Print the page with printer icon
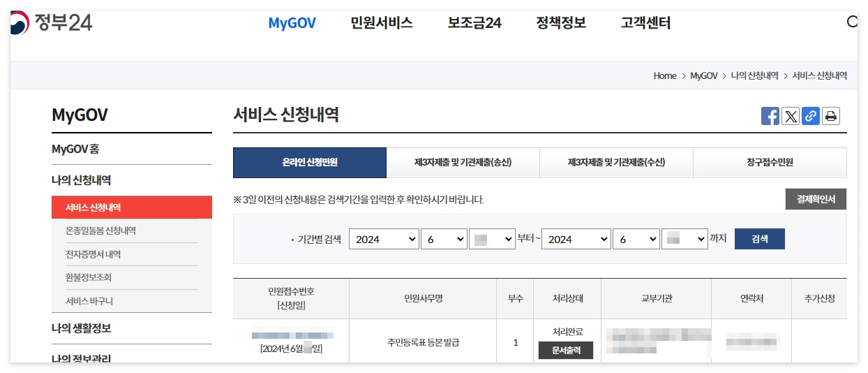 (830, 116)
